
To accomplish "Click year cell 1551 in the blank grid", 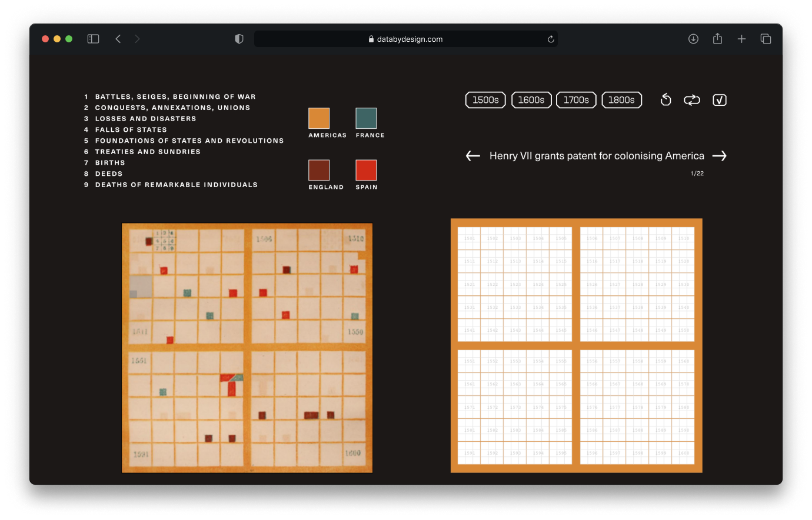I will [469, 361].
